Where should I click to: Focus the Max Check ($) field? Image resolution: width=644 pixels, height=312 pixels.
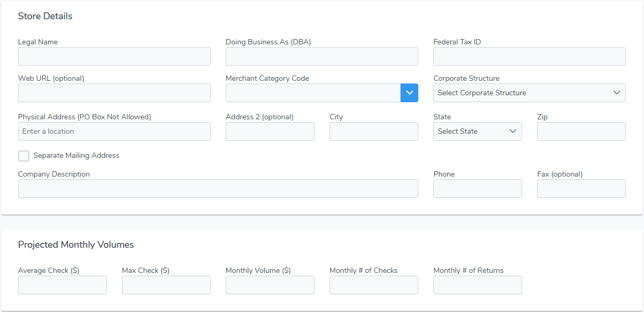coord(166,285)
